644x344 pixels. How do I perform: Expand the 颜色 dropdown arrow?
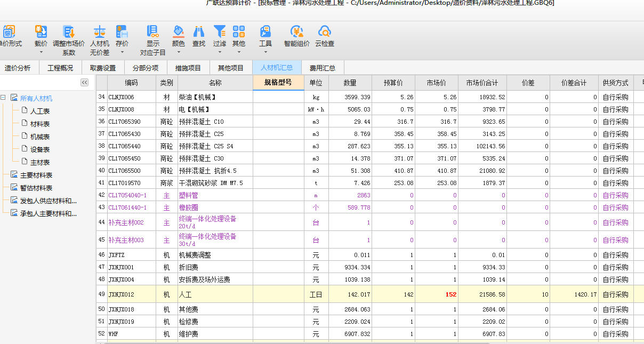(179, 52)
